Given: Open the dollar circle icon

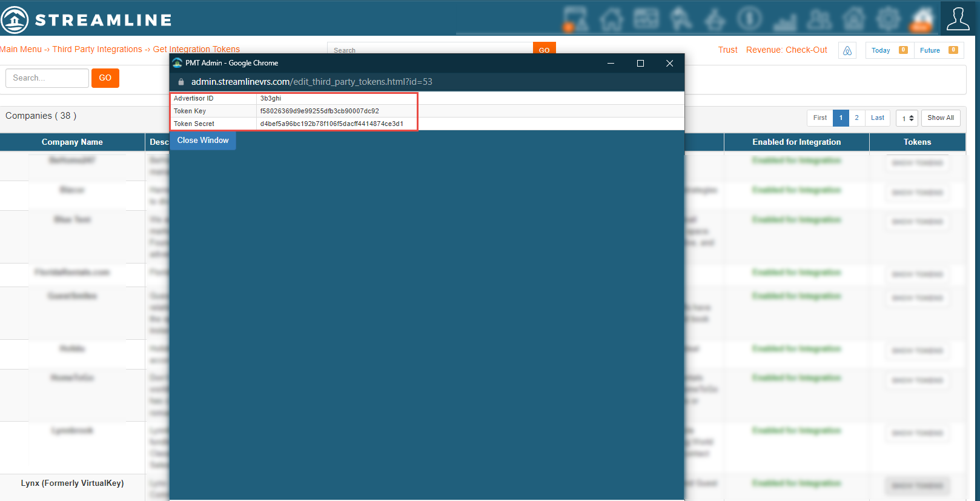Looking at the screenshot, I should tap(749, 19).
